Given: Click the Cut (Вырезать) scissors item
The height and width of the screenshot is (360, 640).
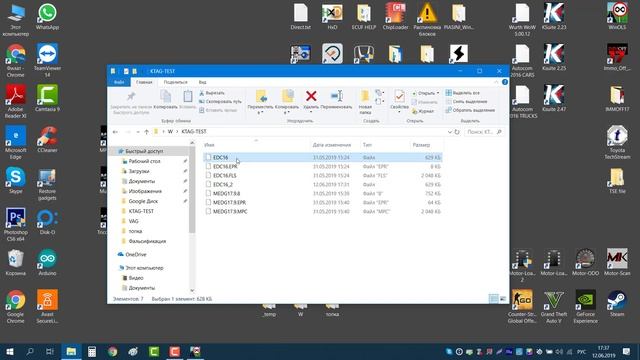Looking at the screenshot, I should (x=212, y=93).
